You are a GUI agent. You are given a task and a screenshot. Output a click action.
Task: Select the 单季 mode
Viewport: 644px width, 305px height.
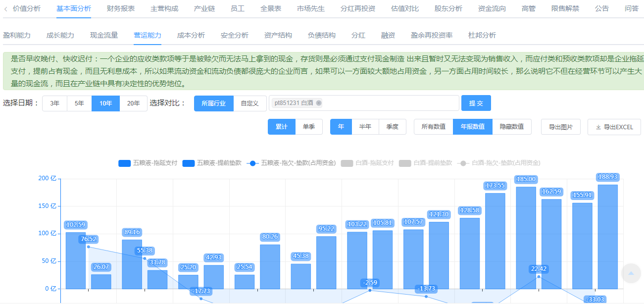(x=309, y=127)
